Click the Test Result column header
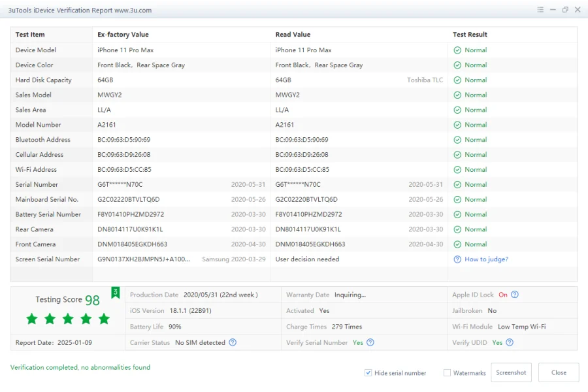Viewport: 588px width, 392px height. point(470,35)
